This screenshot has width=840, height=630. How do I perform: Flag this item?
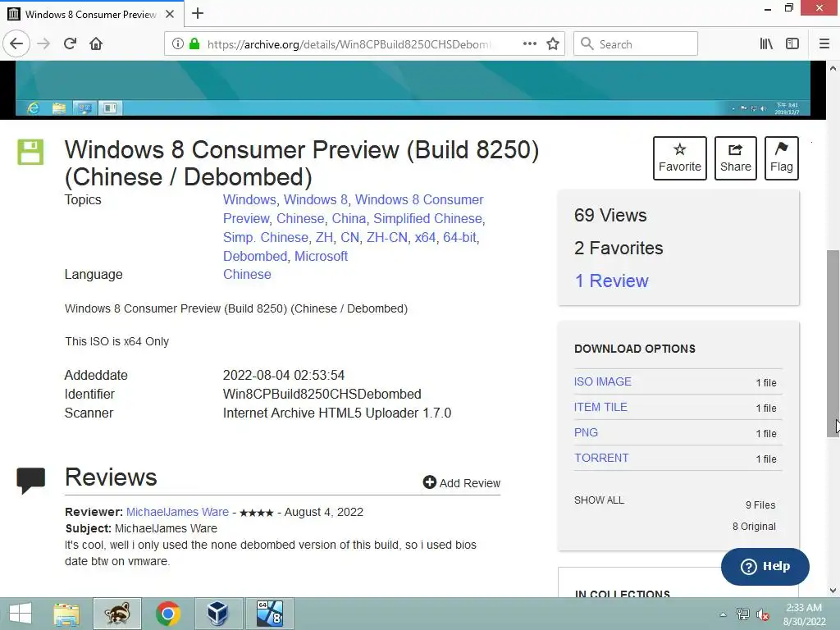tap(782, 158)
